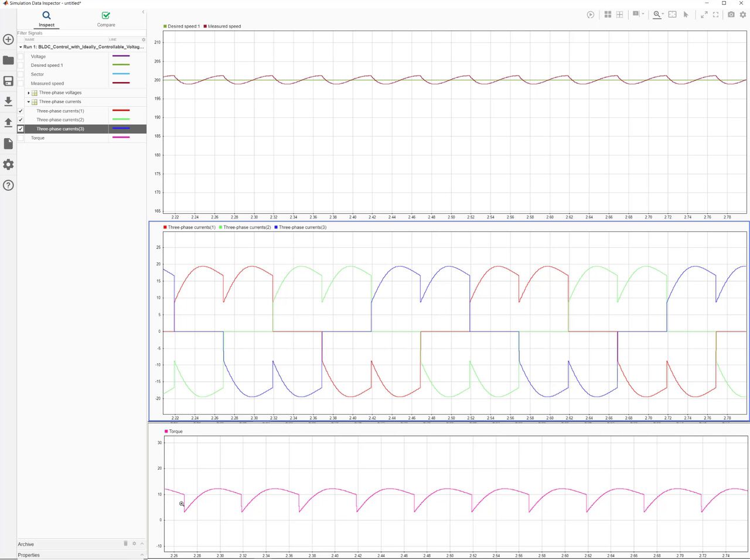The width and height of the screenshot is (750, 560).
Task: Click the Measured speed line color swatch
Action: [121, 83]
